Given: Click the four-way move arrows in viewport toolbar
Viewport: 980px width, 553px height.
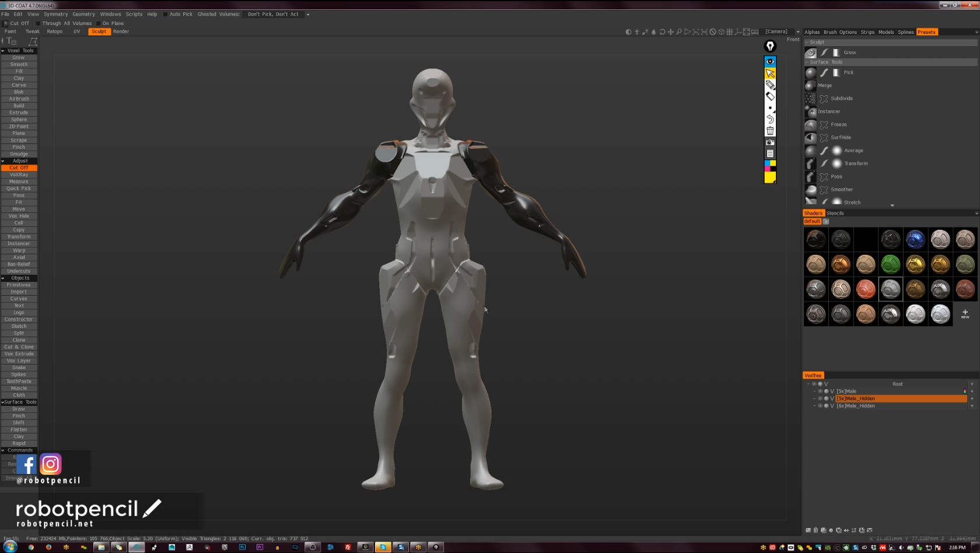Looking at the screenshot, I should click(671, 32).
